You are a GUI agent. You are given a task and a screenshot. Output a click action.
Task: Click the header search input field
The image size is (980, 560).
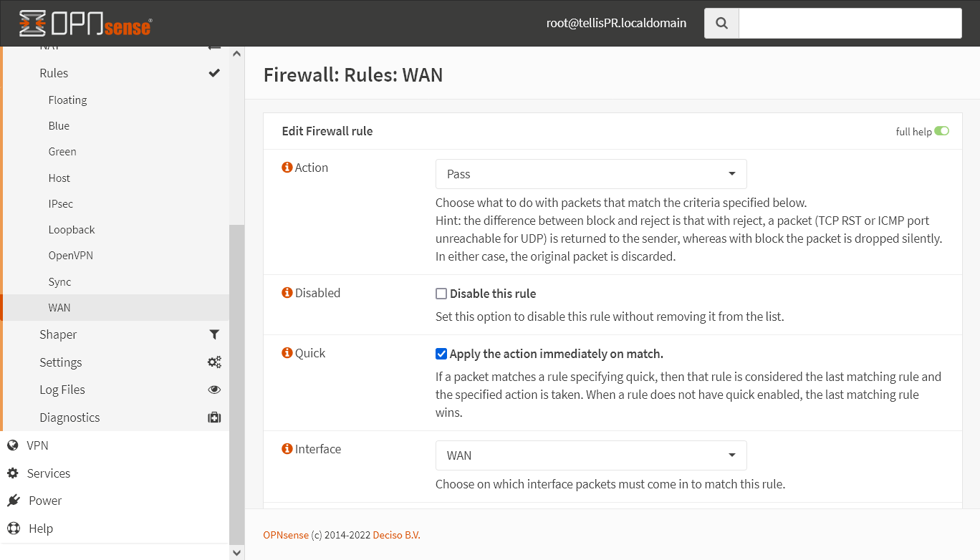point(850,23)
